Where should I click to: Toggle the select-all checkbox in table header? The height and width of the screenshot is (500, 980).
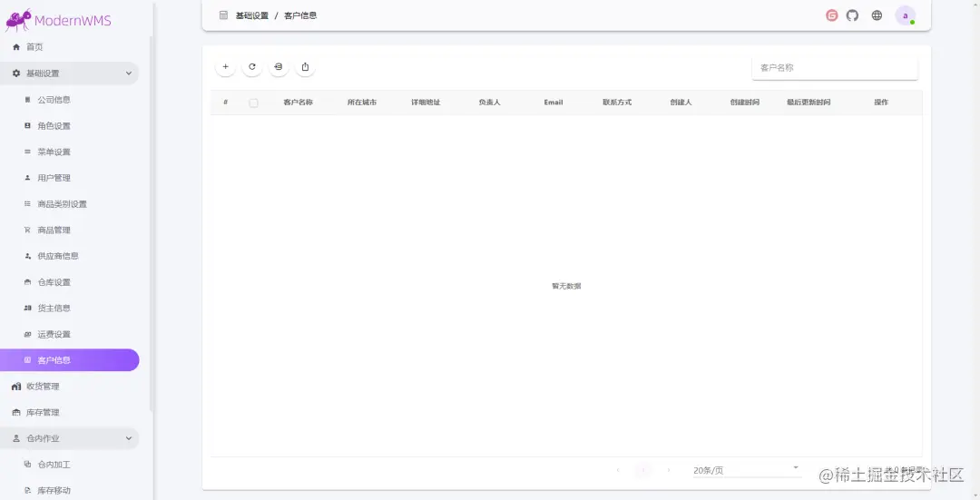[x=254, y=103]
